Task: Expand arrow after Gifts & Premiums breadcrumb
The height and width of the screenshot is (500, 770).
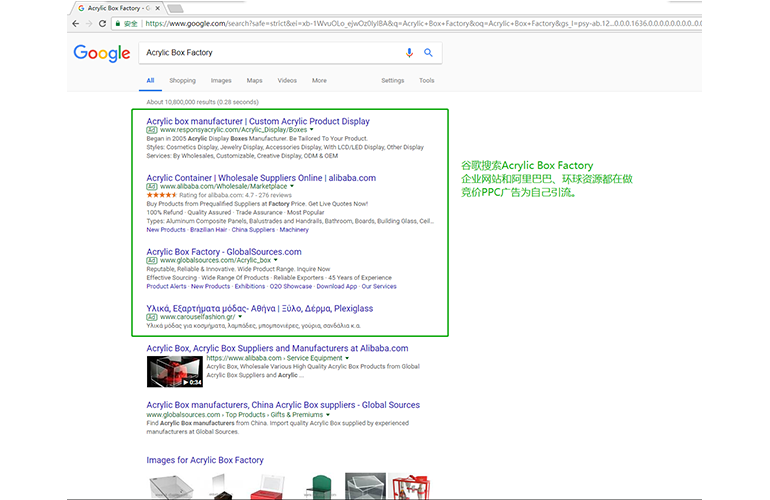Action: [x=328, y=415]
